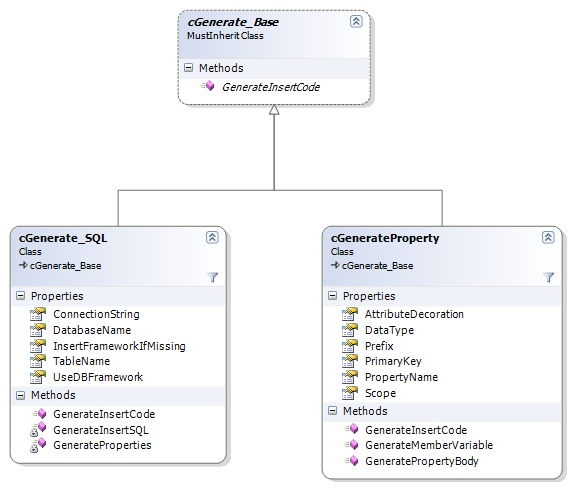
Task: Click the filter icon in cGenerateProperty
Action: (x=548, y=277)
